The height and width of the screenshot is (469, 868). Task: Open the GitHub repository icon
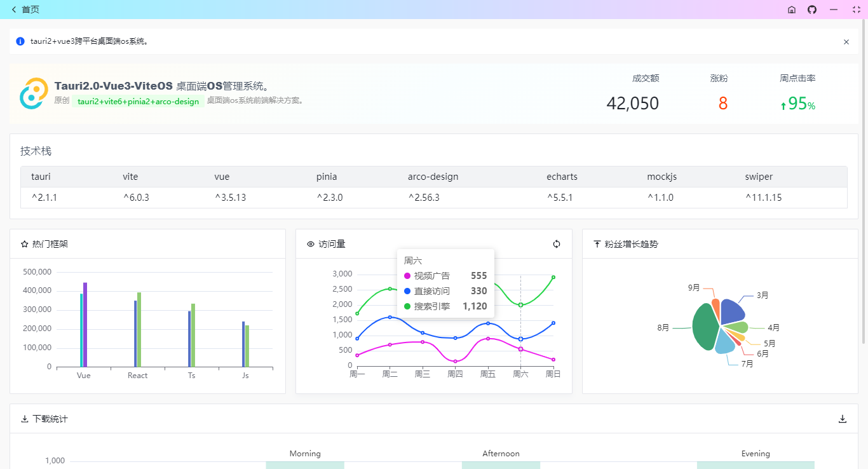tap(812, 10)
